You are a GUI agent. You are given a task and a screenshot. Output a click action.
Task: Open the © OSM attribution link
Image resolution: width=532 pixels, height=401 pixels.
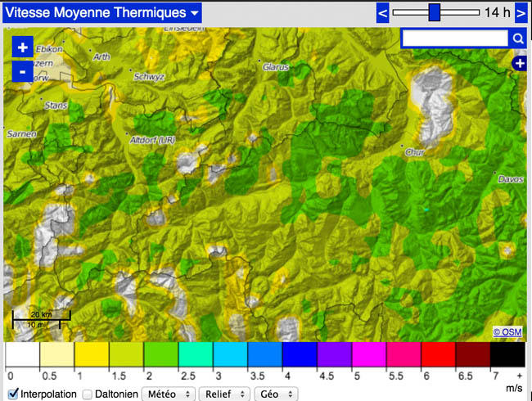point(507,331)
